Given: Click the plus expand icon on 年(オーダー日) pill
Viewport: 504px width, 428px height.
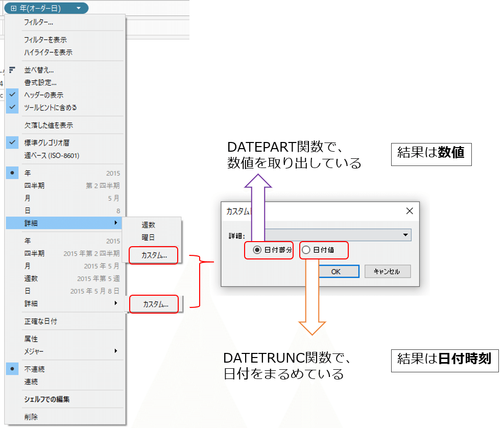Looking at the screenshot, I should pos(13,8).
